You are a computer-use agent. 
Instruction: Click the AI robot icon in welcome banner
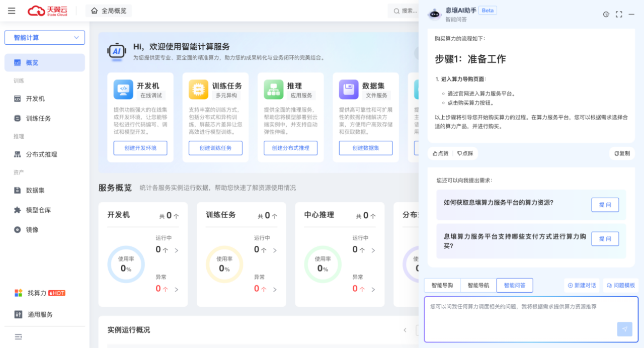(117, 52)
